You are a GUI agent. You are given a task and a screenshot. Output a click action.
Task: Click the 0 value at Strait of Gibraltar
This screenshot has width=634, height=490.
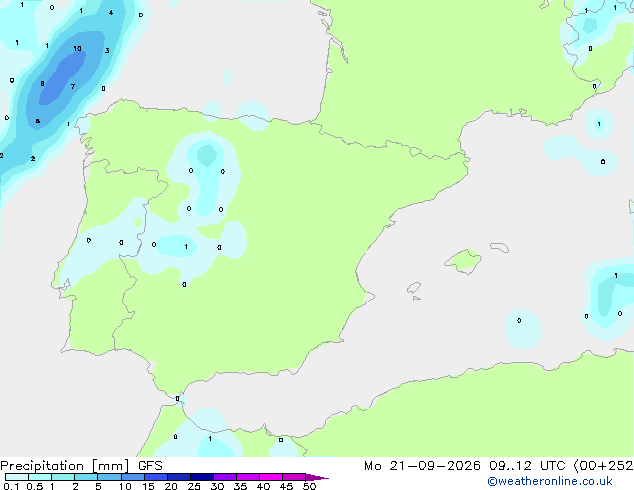pyautogui.click(x=178, y=399)
